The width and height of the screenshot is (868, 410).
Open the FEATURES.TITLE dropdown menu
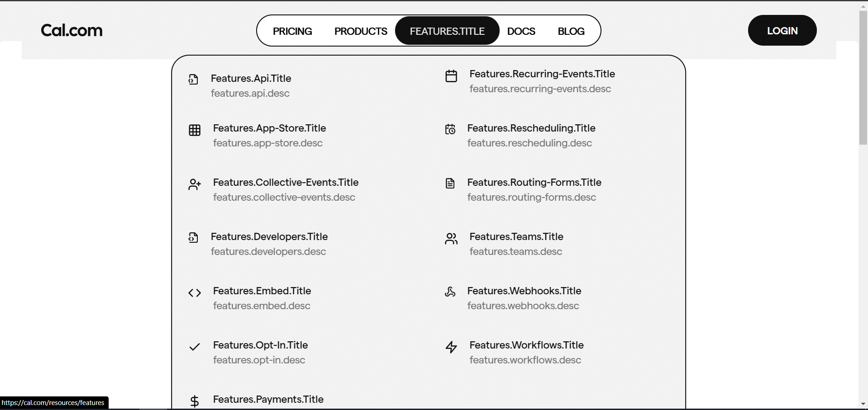(447, 31)
